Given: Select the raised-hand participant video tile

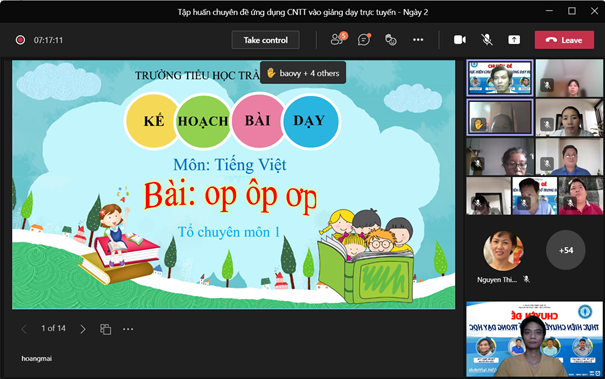Looking at the screenshot, I should tap(500, 117).
